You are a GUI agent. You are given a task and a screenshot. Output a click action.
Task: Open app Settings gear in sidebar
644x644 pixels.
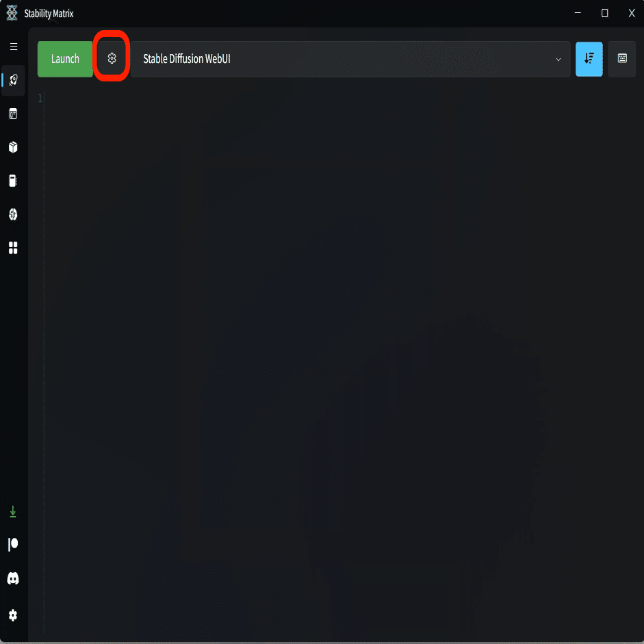(13, 615)
